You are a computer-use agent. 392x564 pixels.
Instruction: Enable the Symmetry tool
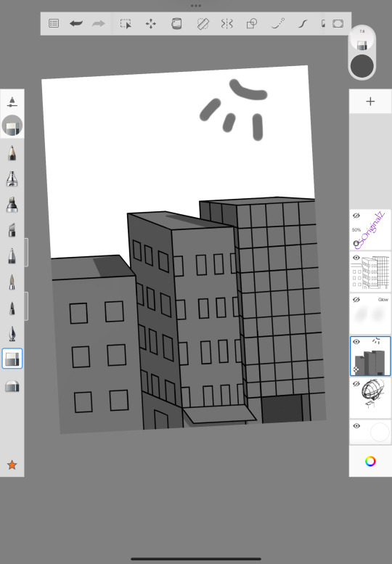point(227,24)
